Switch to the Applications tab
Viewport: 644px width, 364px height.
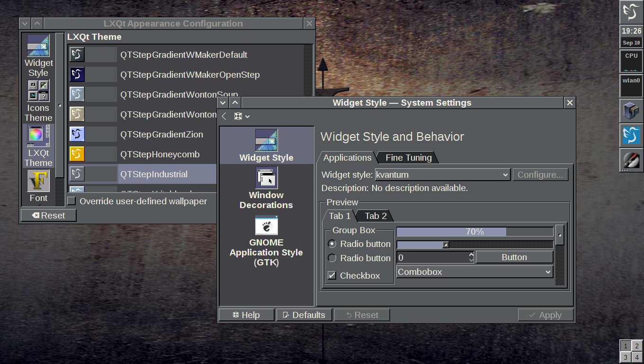coord(347,158)
